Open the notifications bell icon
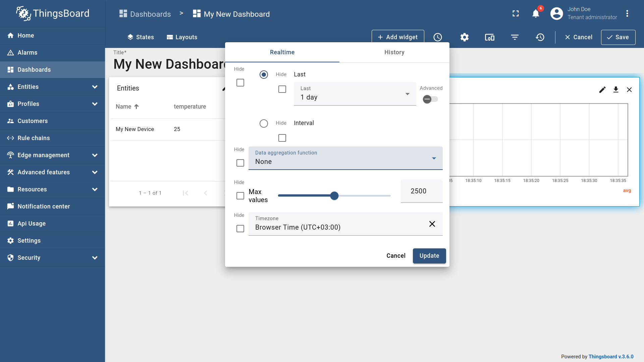 [x=535, y=13]
